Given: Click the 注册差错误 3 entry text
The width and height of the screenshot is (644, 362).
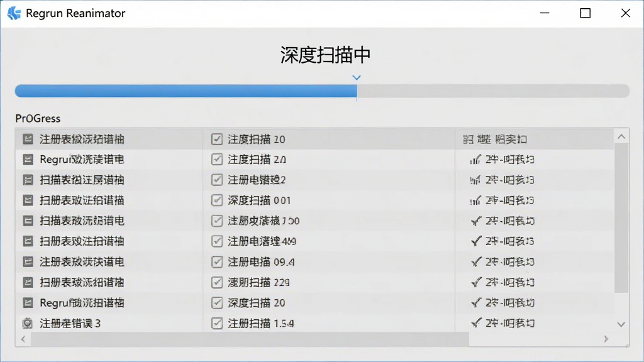Looking at the screenshot, I should click(70, 324).
